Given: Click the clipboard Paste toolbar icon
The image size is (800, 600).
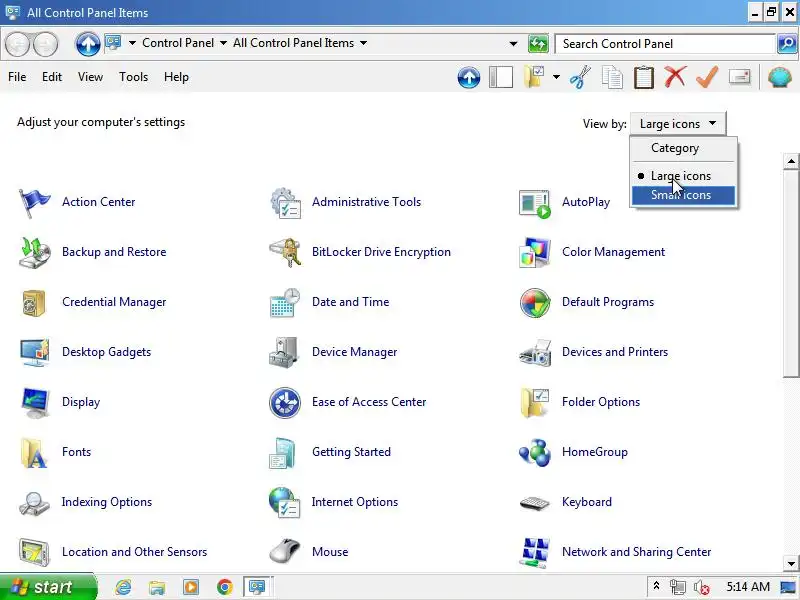Looking at the screenshot, I should (x=643, y=77).
